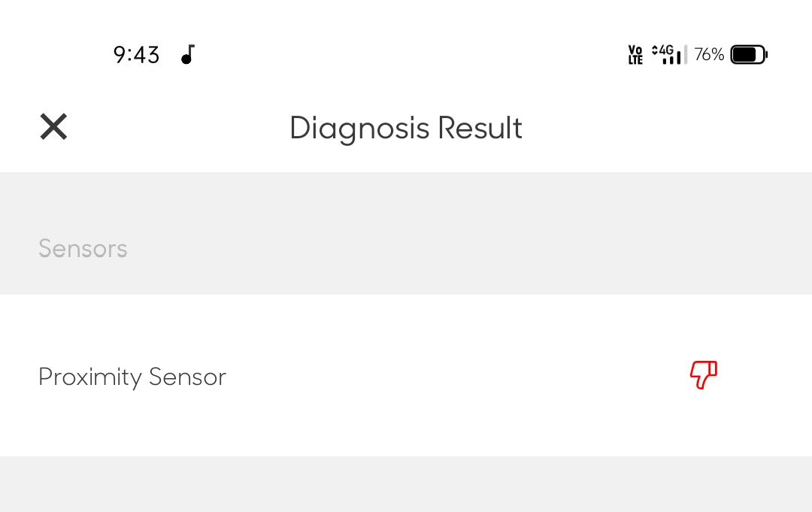Tap the 76% battery percentage text
This screenshot has width=812, height=512.
click(x=709, y=54)
